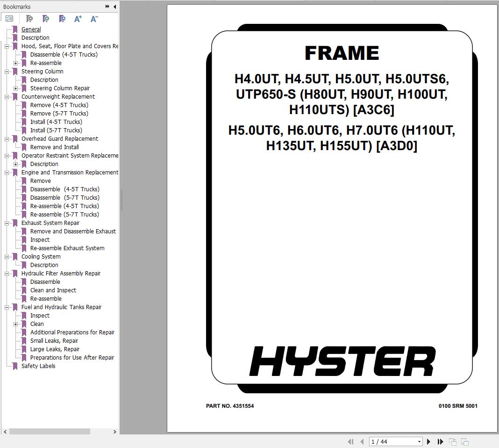Open Remove (4-5T Trucks) counterweight bookmark
This screenshot has height=448, width=499.
(x=59, y=105)
